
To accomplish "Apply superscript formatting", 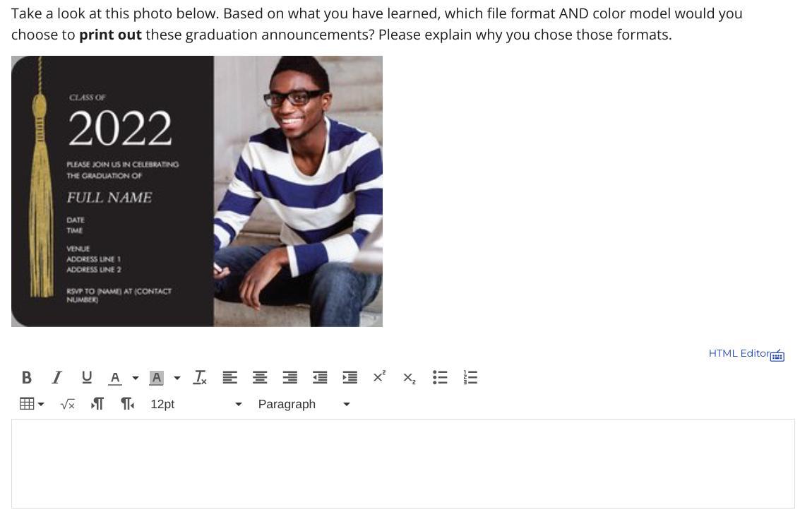I will [380, 376].
